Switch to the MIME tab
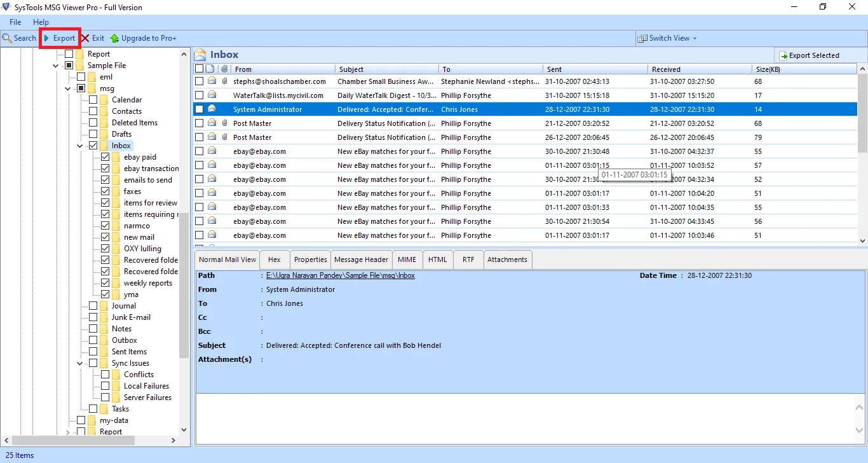This screenshot has width=868, height=463. click(x=407, y=259)
